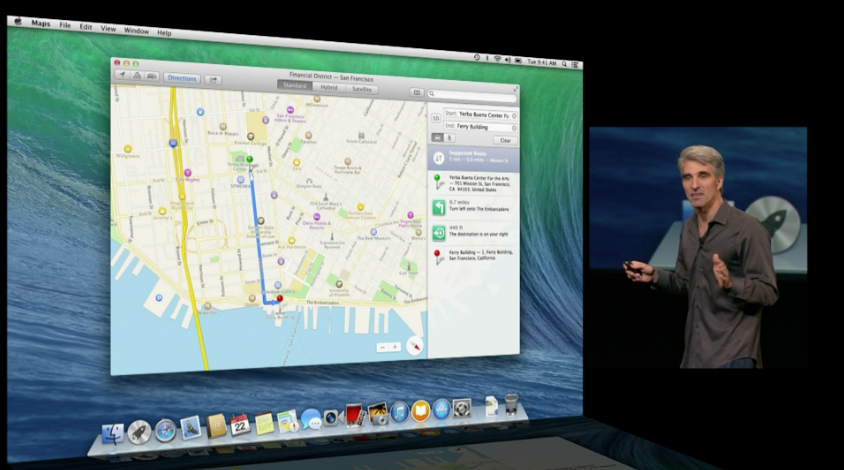Switch map to Standard view

coord(294,85)
